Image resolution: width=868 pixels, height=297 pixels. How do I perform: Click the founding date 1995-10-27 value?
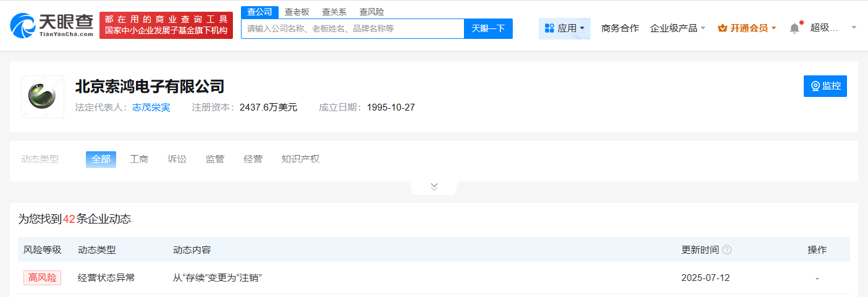tap(391, 107)
